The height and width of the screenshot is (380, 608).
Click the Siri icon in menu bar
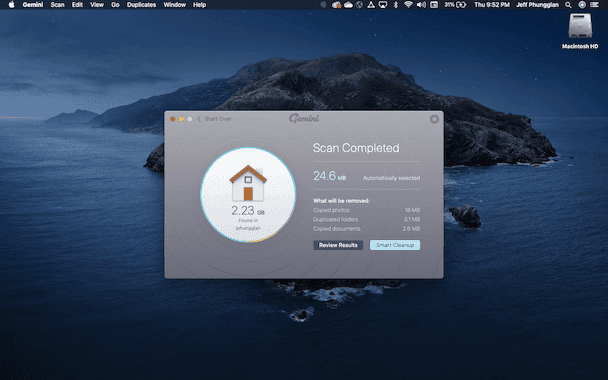582,5
